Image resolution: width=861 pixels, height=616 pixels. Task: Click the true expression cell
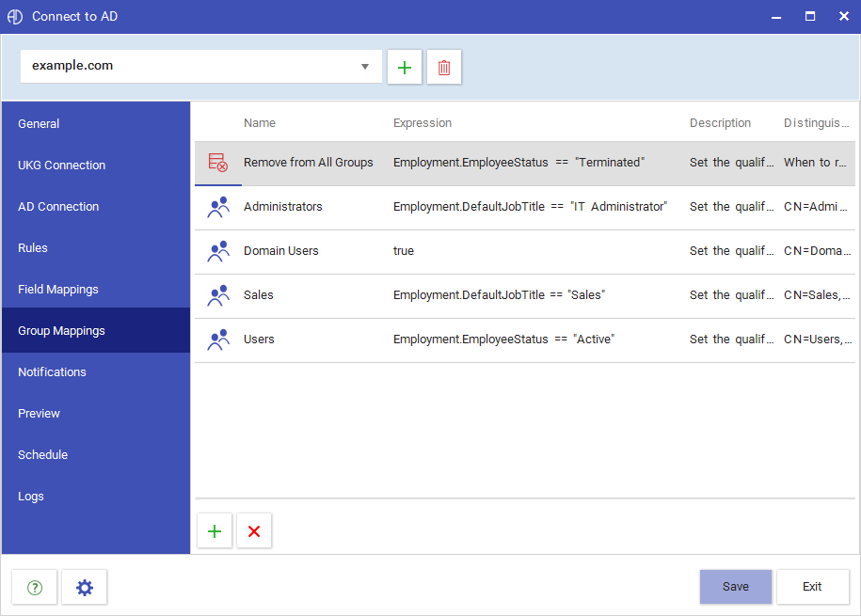(403, 251)
